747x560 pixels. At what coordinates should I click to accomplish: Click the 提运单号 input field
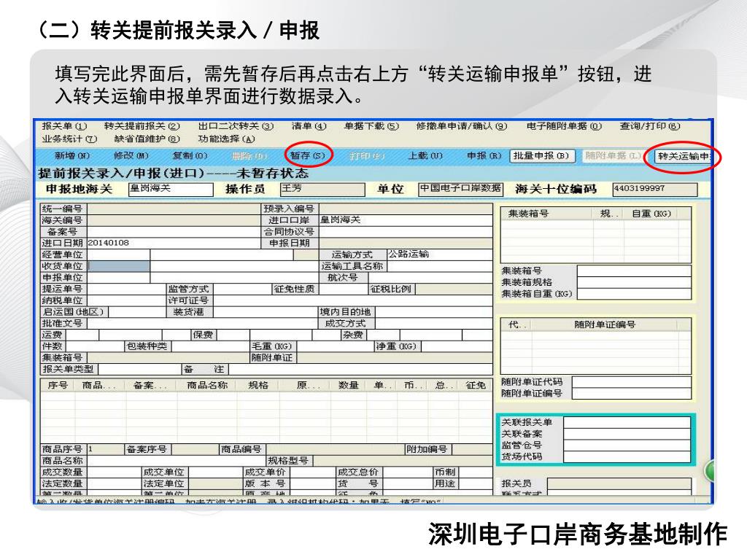coord(126,289)
